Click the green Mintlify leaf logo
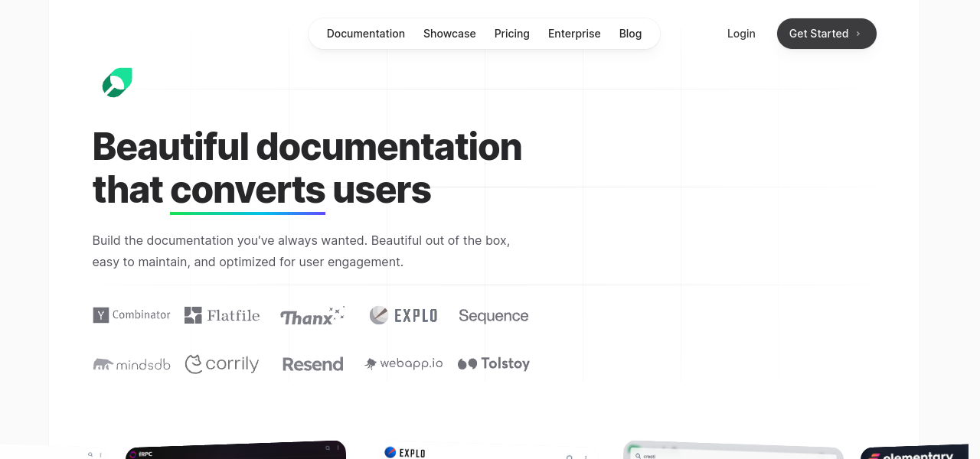 coord(117,83)
